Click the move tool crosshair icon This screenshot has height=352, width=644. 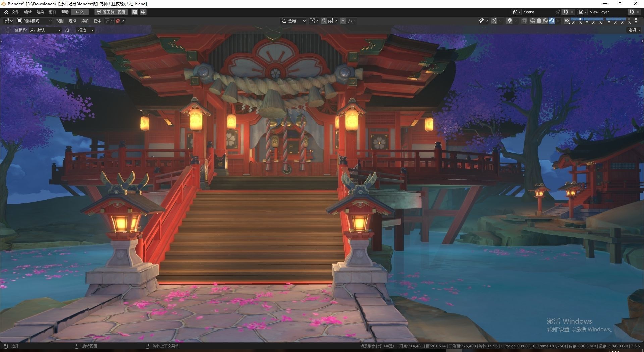pyautogui.click(x=8, y=30)
